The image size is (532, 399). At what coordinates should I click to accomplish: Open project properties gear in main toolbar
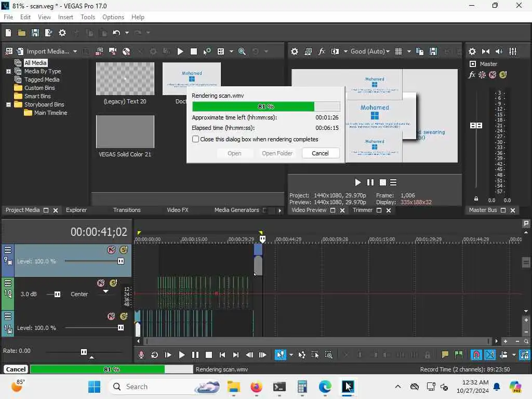tap(62, 33)
